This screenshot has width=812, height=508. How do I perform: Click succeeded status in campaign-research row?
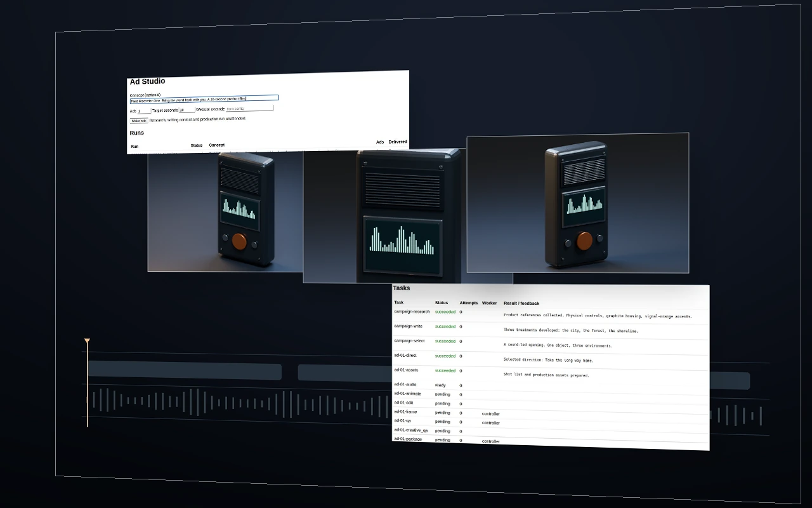coord(445,312)
